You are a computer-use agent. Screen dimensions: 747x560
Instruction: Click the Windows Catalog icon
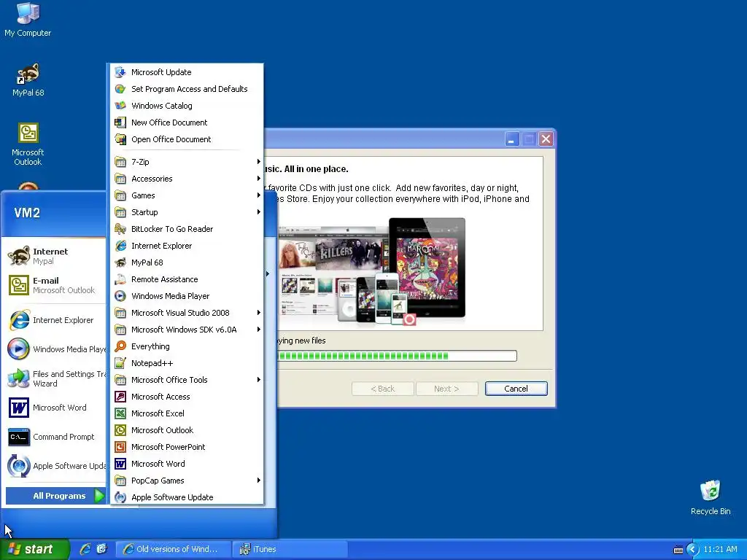(x=120, y=106)
